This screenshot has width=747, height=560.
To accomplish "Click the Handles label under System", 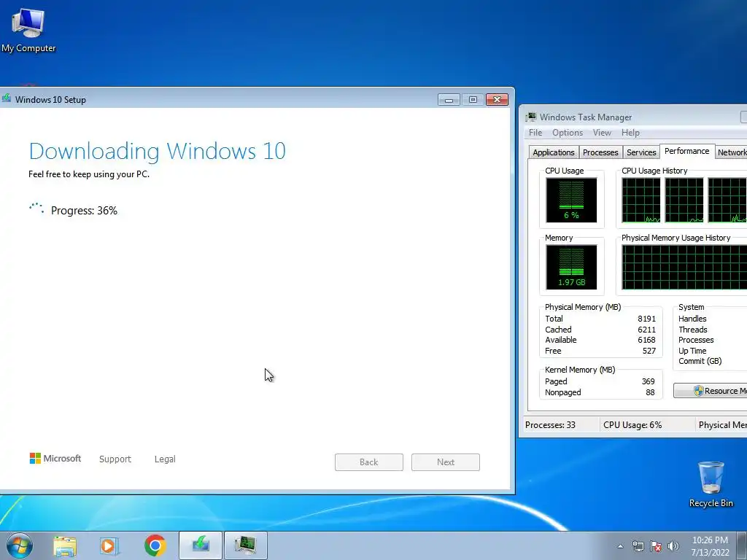I will pos(692,319).
